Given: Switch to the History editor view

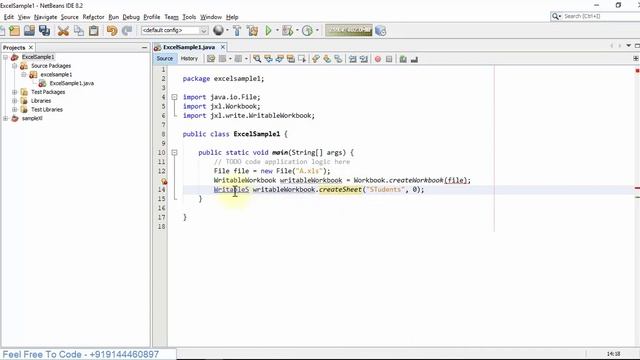Looking at the screenshot, I should pos(189,59).
